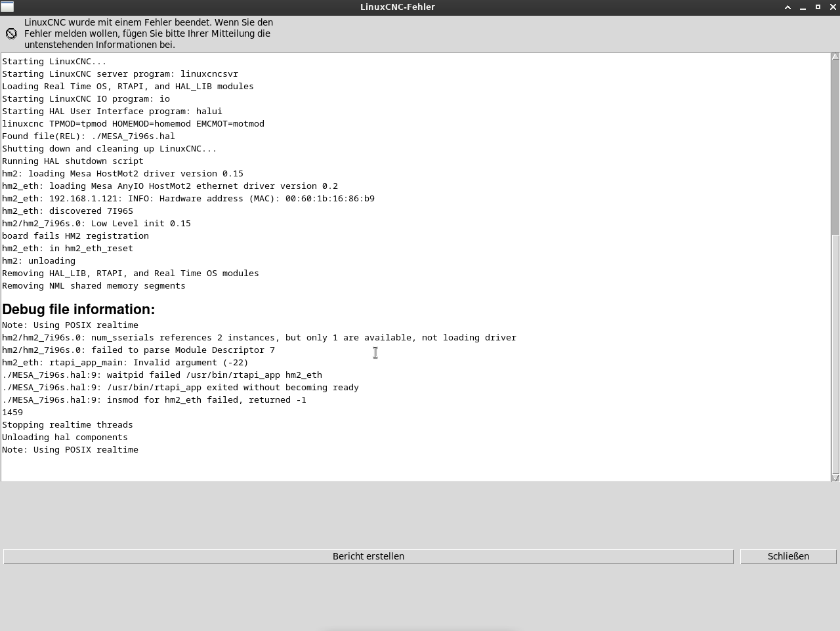The image size is (840, 631).
Task: Click line 'rtapi_app_main: Invalid argument (-22)'
Action: pos(125,362)
